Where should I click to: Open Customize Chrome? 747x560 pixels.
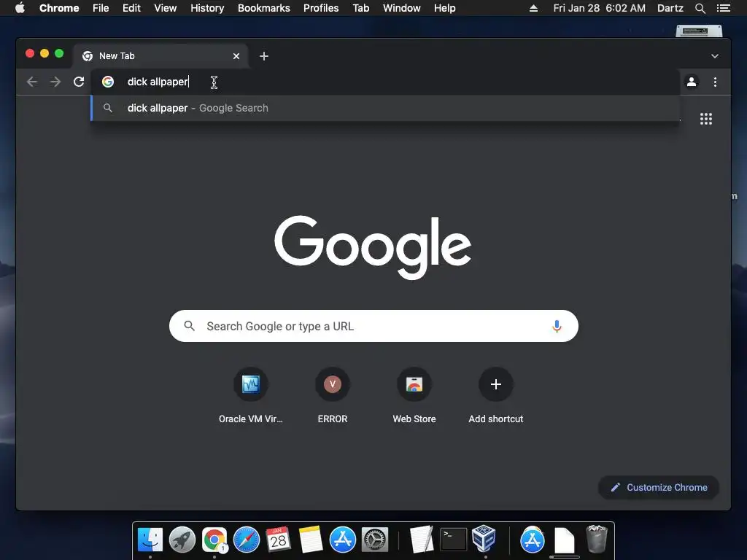tap(659, 487)
